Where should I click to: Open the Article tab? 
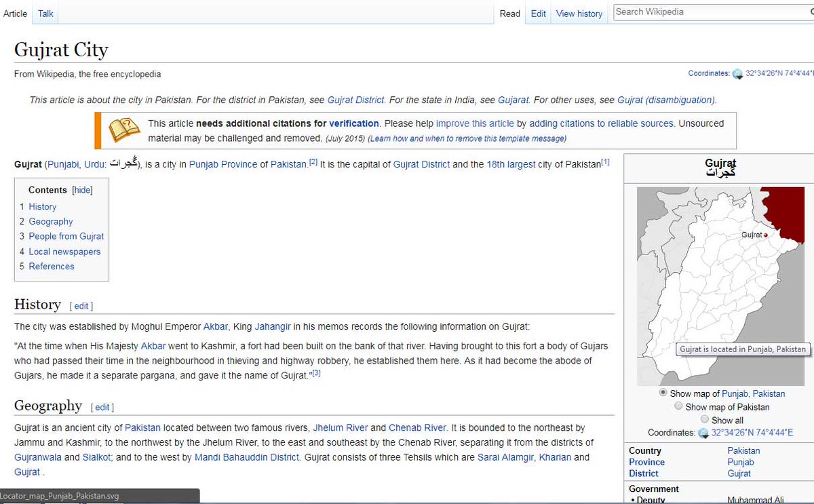point(16,14)
